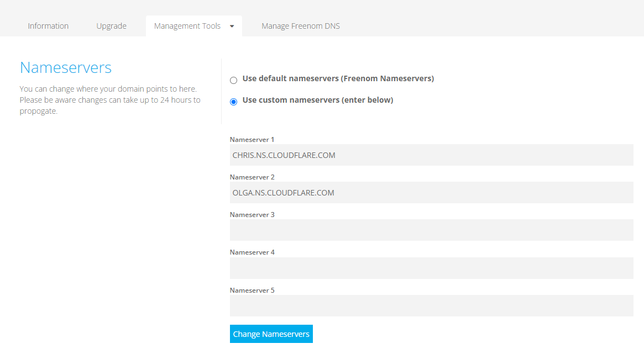644x354 pixels.
Task: Switch to the Manage Freenom DNS tab
Action: (301, 25)
